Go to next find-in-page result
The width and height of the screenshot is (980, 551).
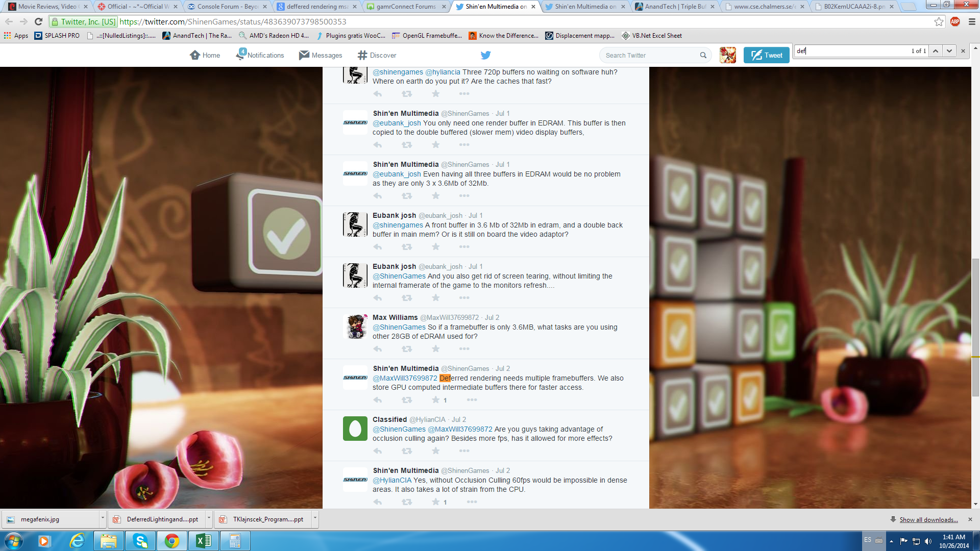pos(949,51)
